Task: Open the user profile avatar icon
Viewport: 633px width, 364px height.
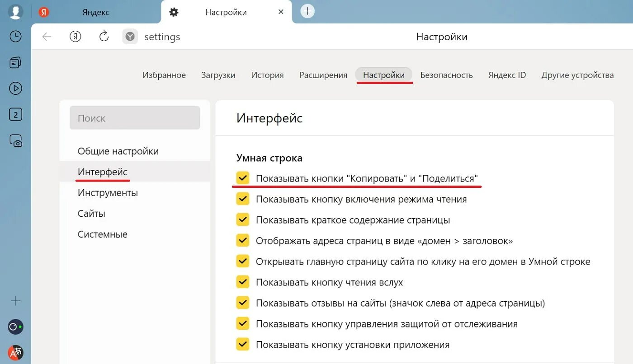Action: click(x=15, y=12)
